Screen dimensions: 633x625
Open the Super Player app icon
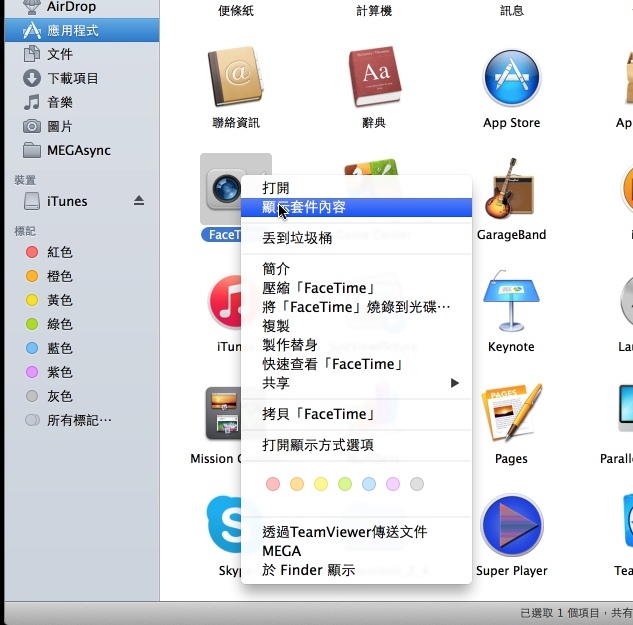[x=512, y=525]
